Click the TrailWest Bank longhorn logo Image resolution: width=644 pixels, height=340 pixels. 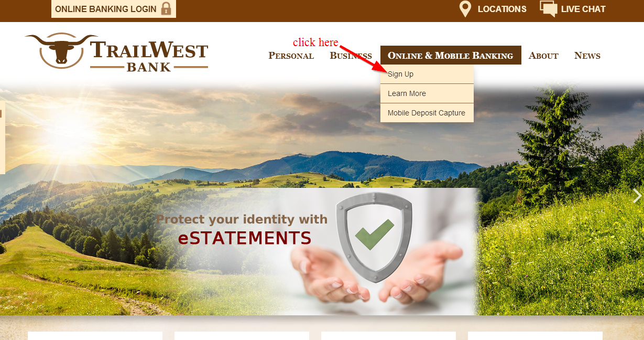(61, 50)
